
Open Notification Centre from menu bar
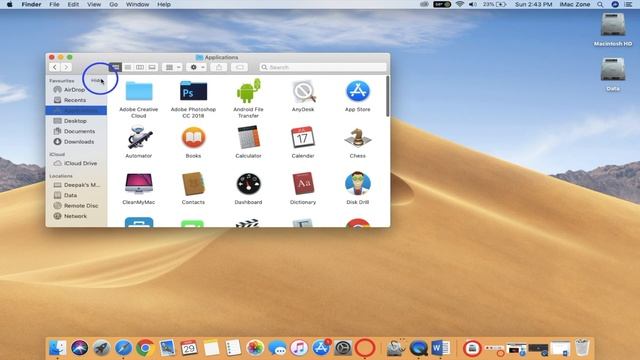coord(629,4)
